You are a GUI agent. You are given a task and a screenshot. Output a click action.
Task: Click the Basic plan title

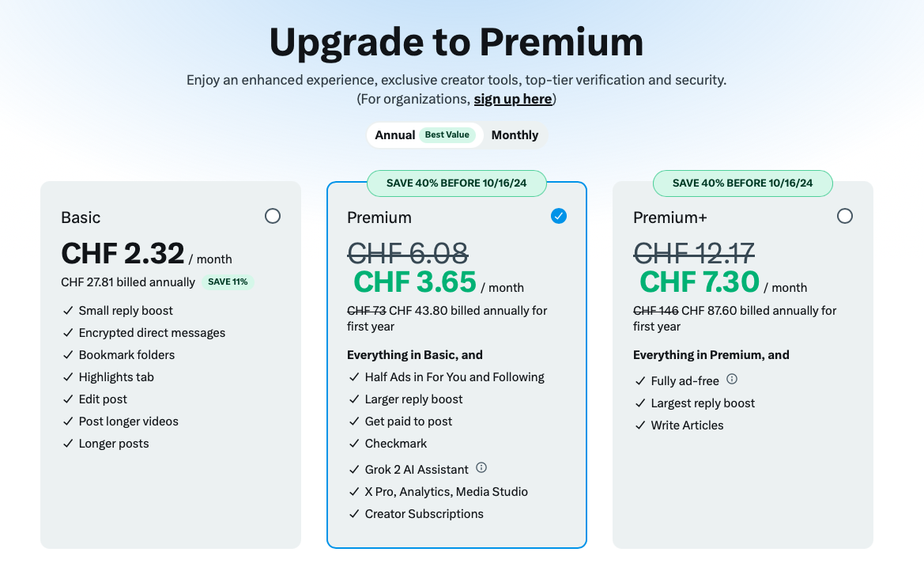(x=81, y=217)
